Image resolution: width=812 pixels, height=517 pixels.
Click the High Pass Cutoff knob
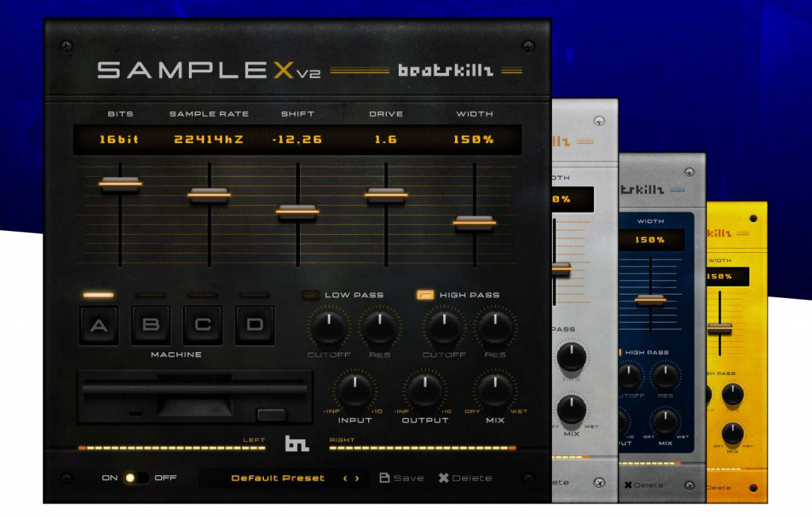(444, 328)
